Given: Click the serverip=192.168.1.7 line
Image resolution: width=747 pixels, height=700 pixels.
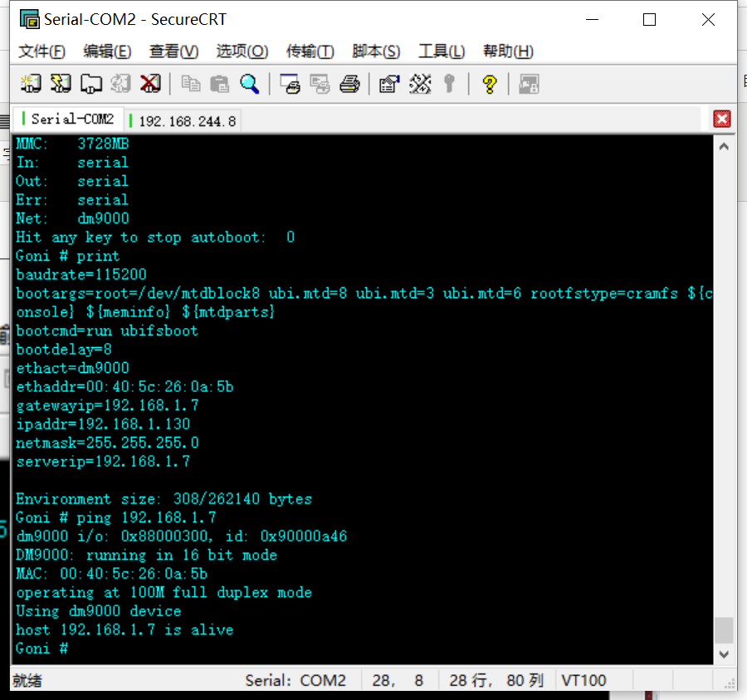Looking at the screenshot, I should [x=103, y=462].
